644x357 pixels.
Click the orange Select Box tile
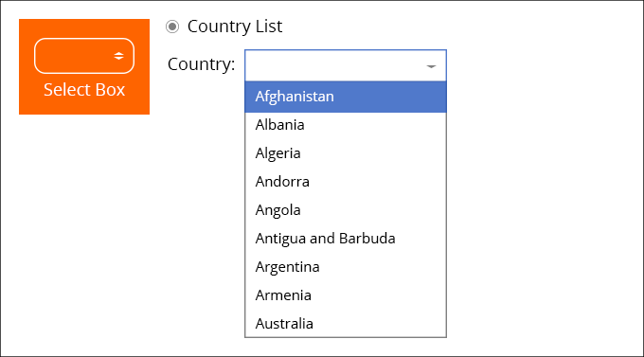(84, 66)
